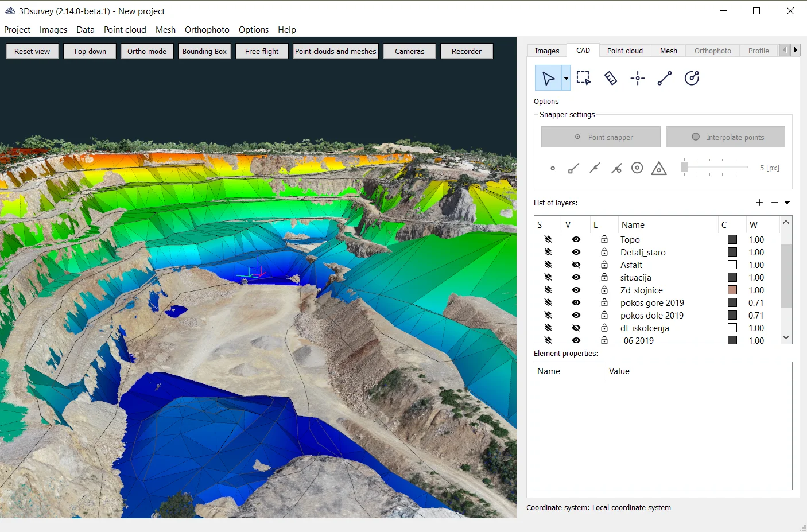Switch to Top down view
Image resolution: width=807 pixels, height=532 pixels.
click(x=90, y=51)
